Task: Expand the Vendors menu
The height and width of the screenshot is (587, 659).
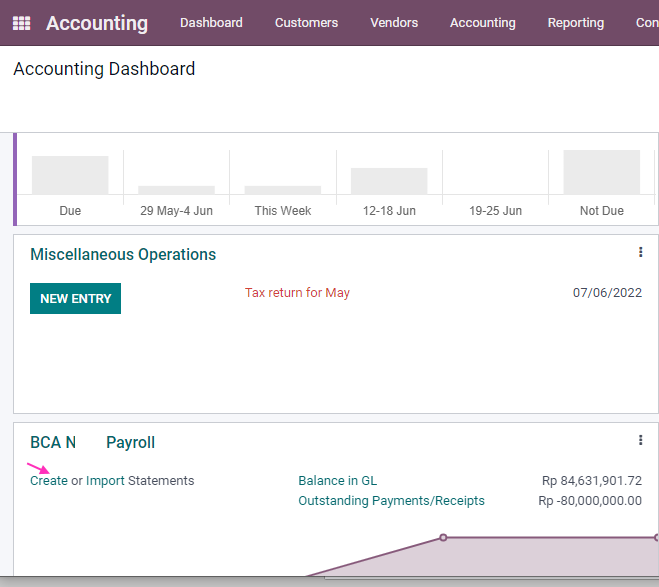Action: [394, 23]
